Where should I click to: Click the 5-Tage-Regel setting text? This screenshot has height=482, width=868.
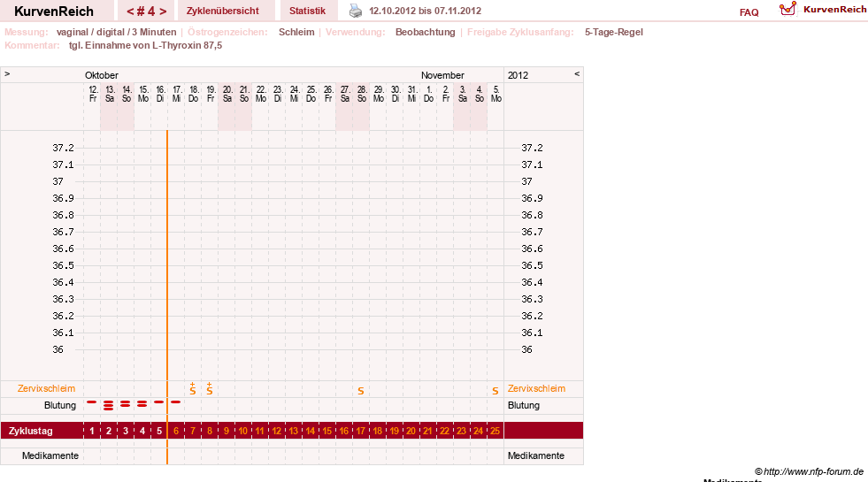(614, 32)
